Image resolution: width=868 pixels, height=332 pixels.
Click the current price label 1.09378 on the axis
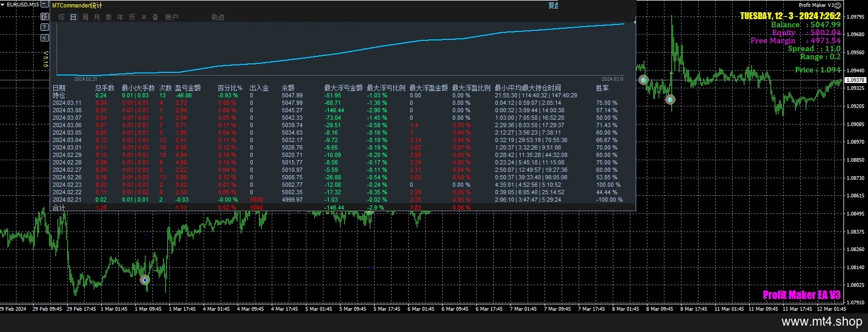tap(855, 80)
